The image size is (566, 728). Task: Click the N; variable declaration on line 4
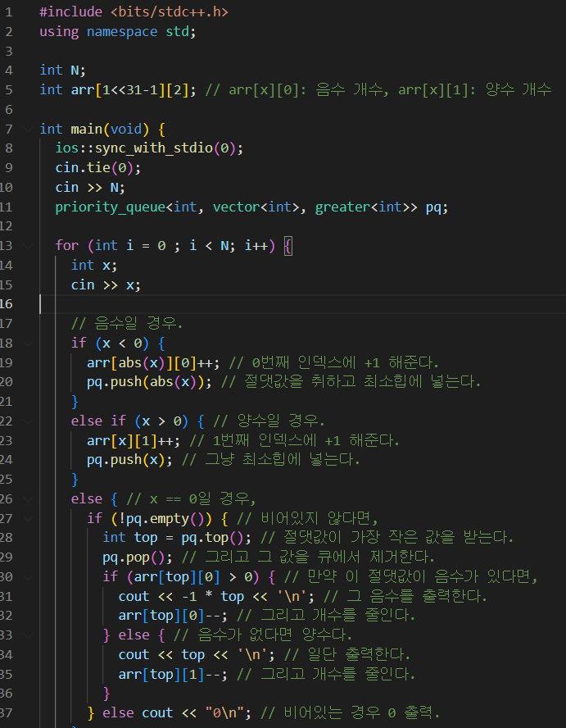(x=79, y=71)
